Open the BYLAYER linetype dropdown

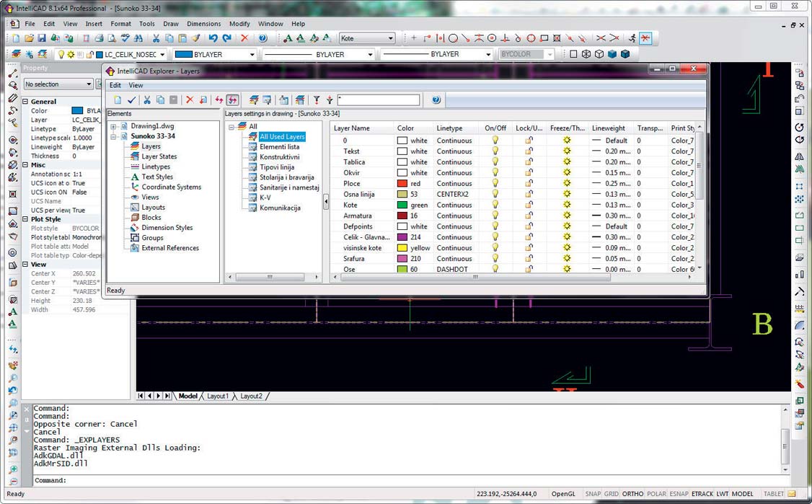click(x=370, y=54)
